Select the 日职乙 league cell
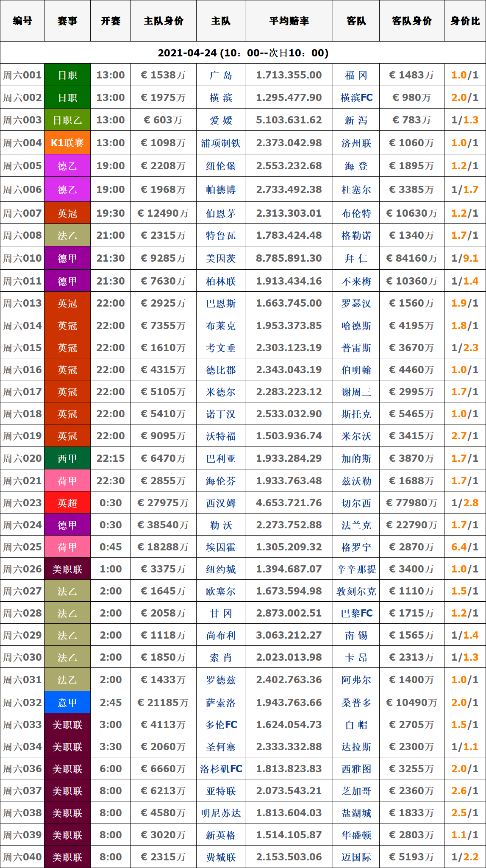The width and height of the screenshot is (486, 868). [67, 120]
